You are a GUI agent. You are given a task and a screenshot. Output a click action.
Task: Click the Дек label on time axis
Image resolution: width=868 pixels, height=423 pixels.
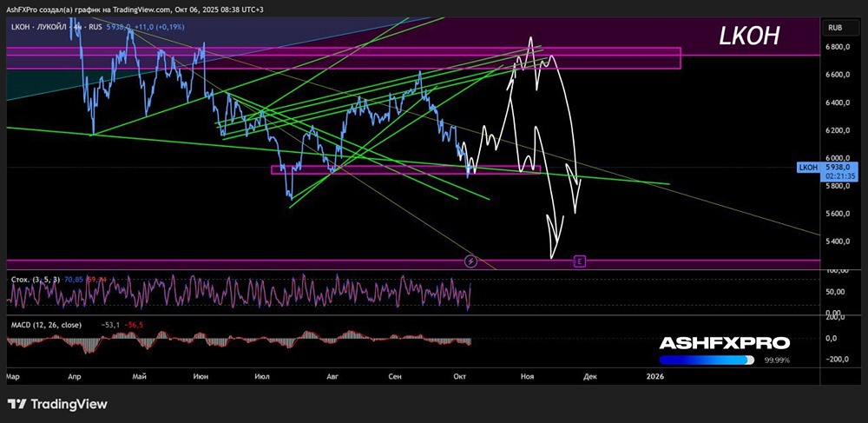click(x=590, y=377)
